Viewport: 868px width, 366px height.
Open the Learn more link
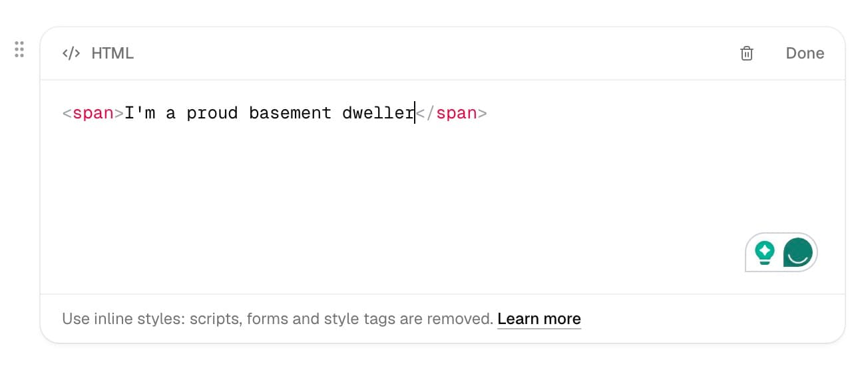click(539, 319)
